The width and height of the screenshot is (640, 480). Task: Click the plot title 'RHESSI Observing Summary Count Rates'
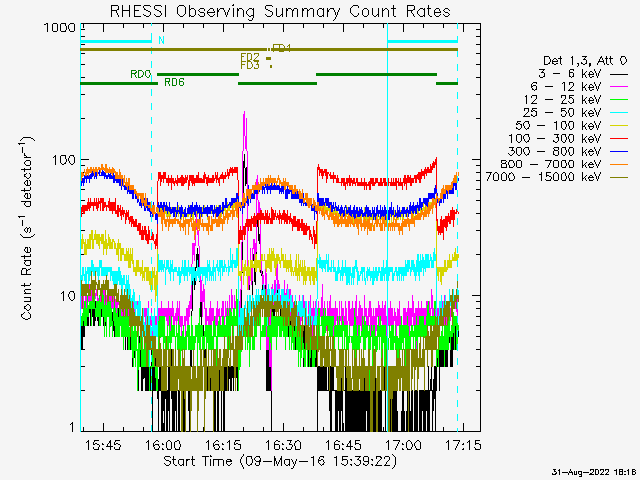(x=280, y=12)
